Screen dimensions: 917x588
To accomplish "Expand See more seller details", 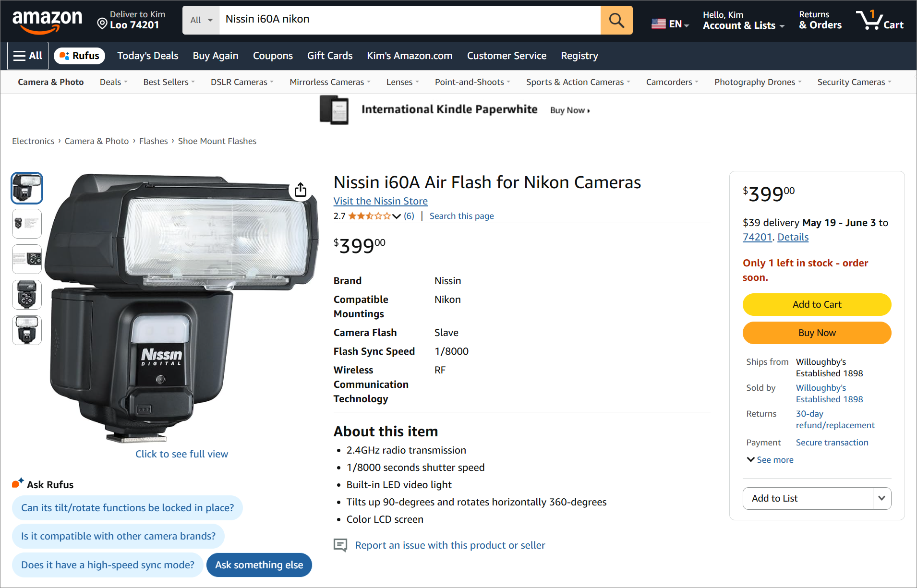I will [x=770, y=460].
